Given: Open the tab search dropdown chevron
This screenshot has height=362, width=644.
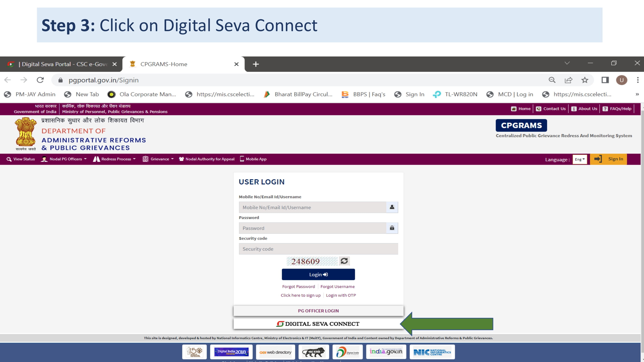Looking at the screenshot, I should click(567, 63).
